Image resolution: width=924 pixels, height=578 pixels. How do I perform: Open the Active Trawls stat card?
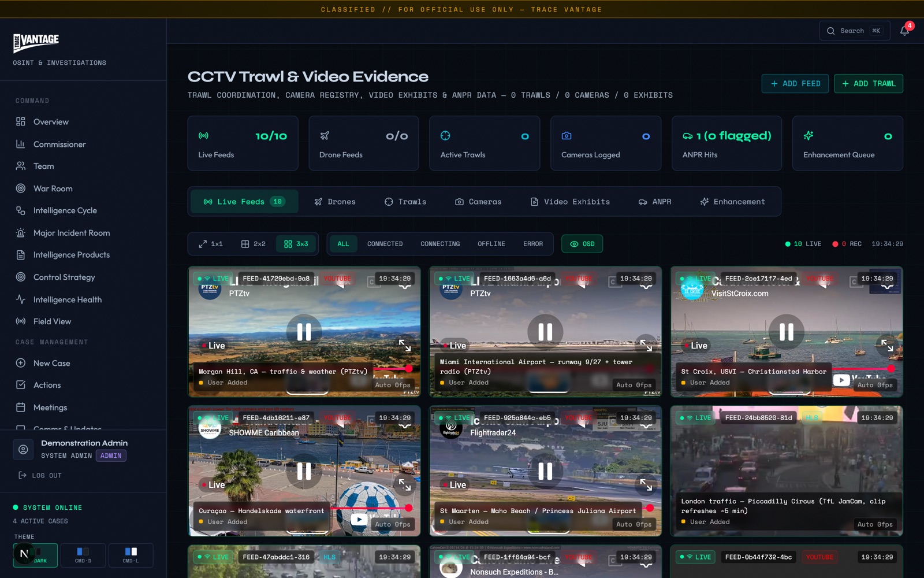click(x=485, y=143)
